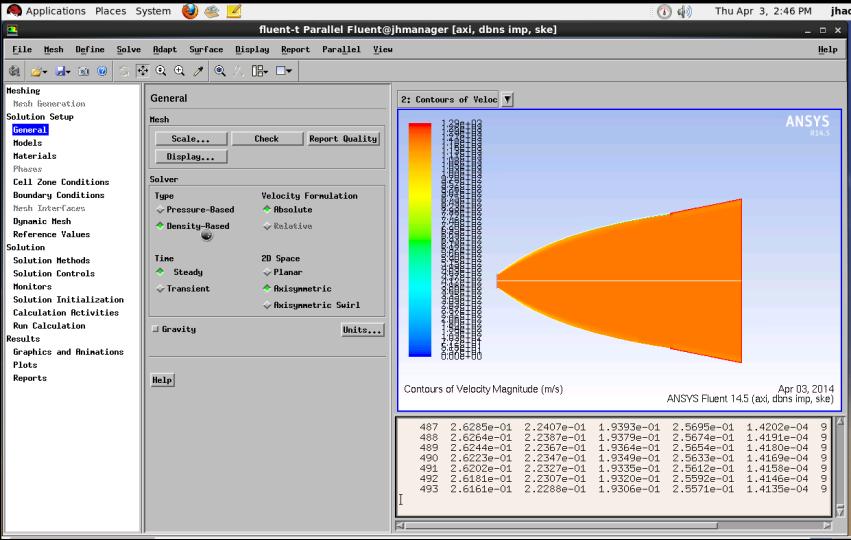This screenshot has height=540, width=851.
Task: Select the zoom out magnifier tool
Action: 161,71
